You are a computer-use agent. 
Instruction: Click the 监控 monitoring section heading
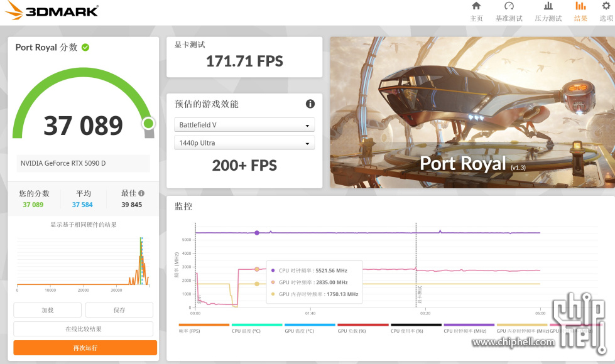tap(183, 206)
